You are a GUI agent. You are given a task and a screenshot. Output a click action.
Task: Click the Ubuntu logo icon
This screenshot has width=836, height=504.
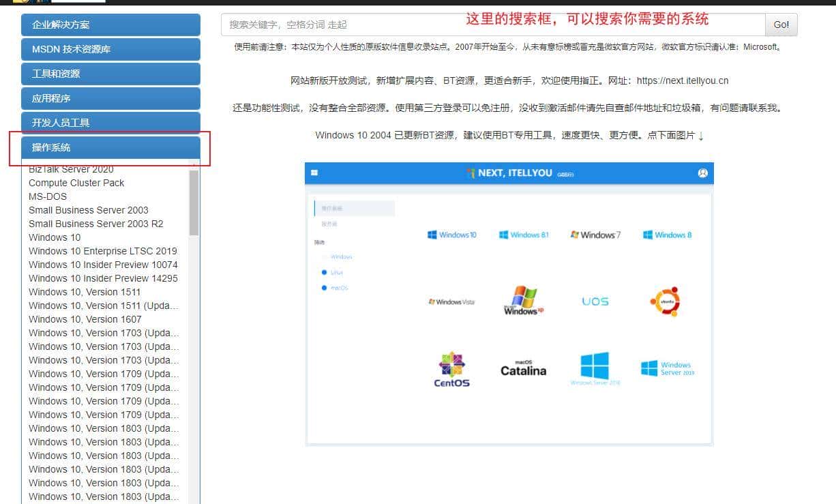tap(666, 301)
